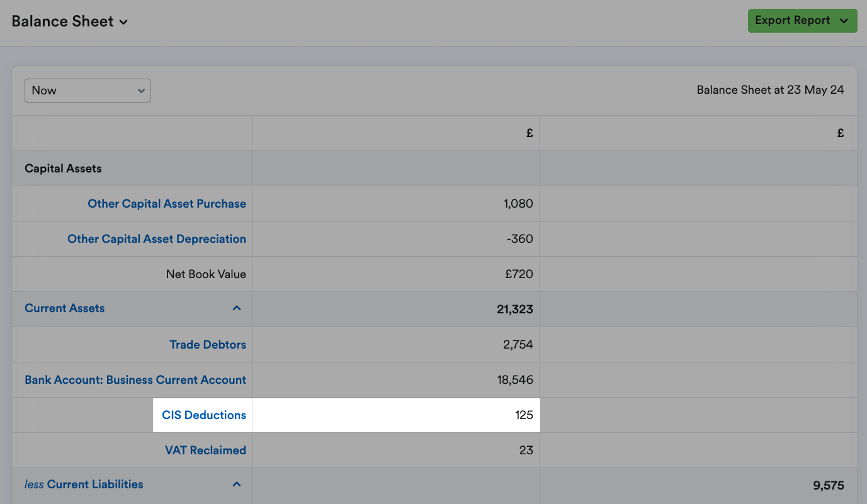The width and height of the screenshot is (867, 504).
Task: Select the Net Book Value label
Action: point(206,274)
